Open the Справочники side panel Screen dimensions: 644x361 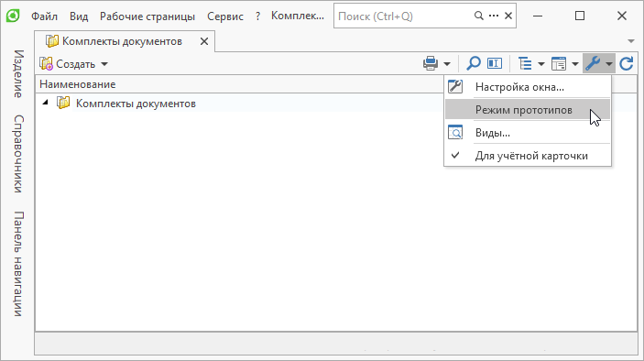coord(18,154)
